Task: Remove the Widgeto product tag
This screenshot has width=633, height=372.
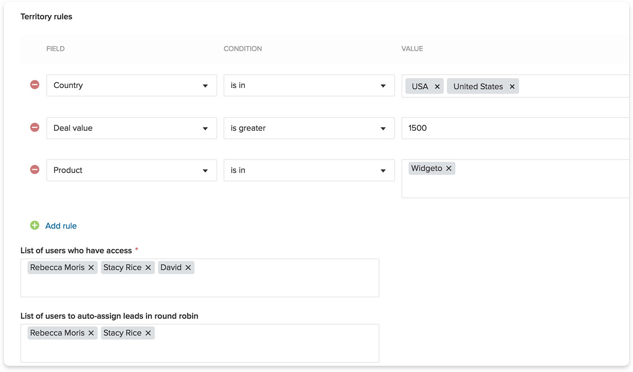Action: pyautogui.click(x=449, y=168)
